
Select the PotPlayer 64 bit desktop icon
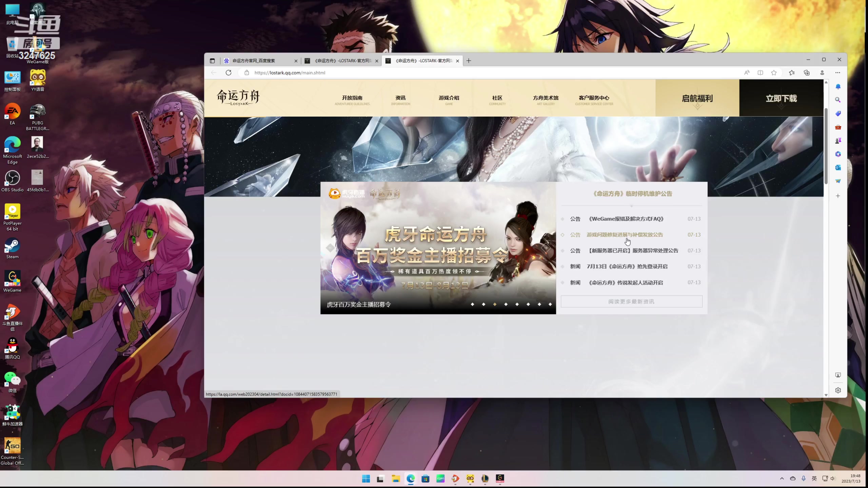coord(12,218)
